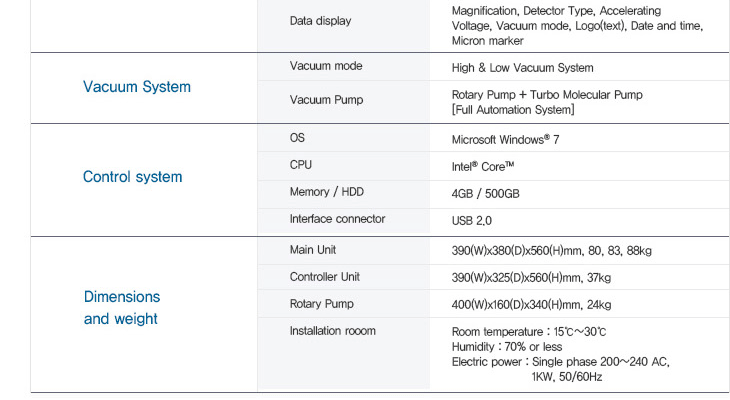Click the Controller Unit label
This screenshot has height=400, width=730.
click(325, 277)
